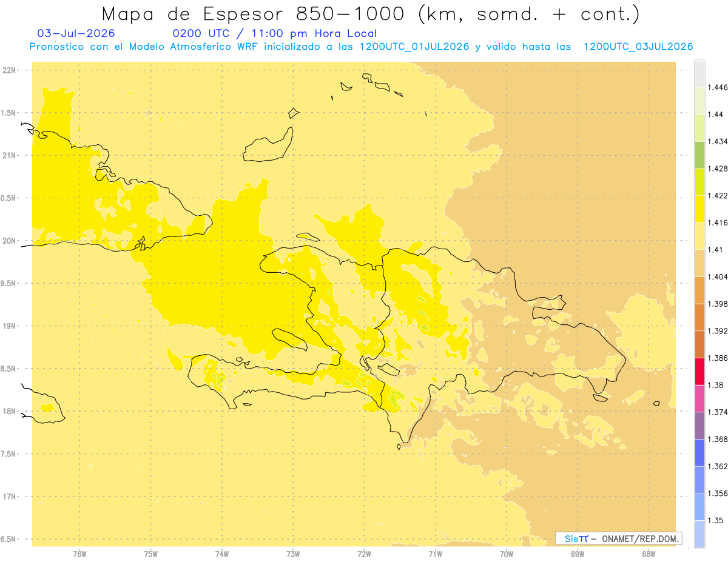Click the colorbar value 1.446
Viewport: 728px width, 562px height.
[717, 87]
